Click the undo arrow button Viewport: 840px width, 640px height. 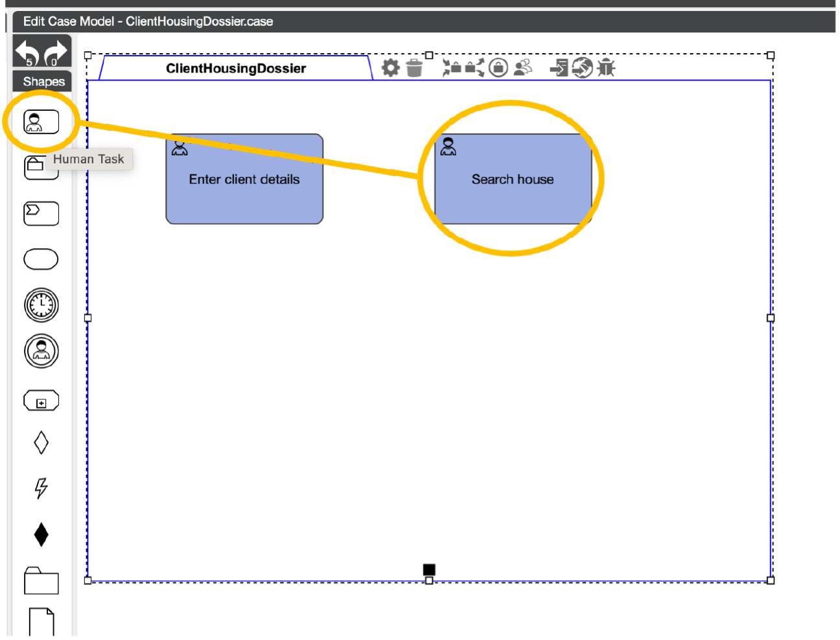pos(27,52)
